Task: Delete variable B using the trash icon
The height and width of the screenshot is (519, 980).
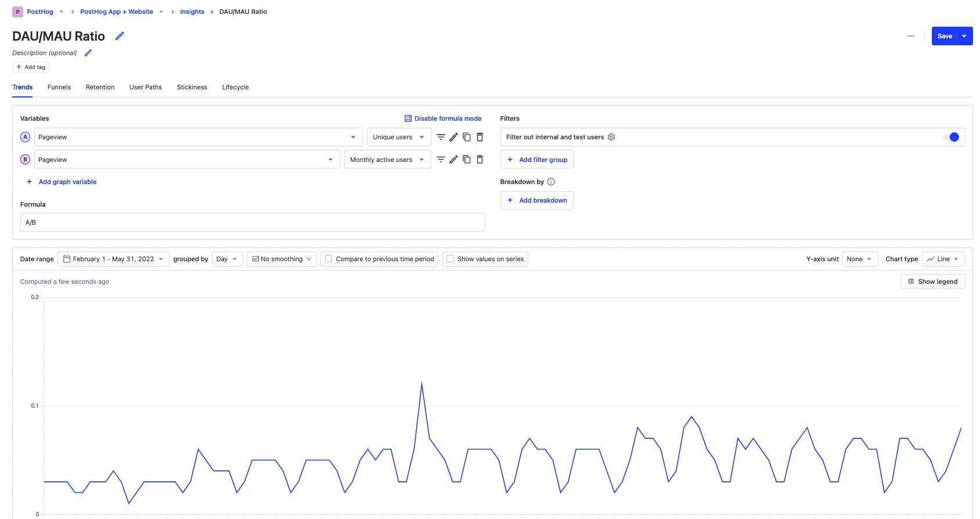Action: tap(480, 160)
